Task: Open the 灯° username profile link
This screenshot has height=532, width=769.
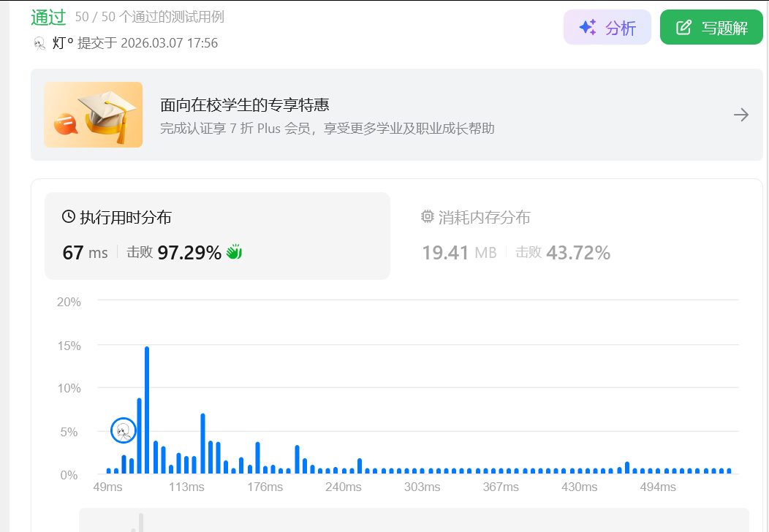Action: tap(64, 43)
